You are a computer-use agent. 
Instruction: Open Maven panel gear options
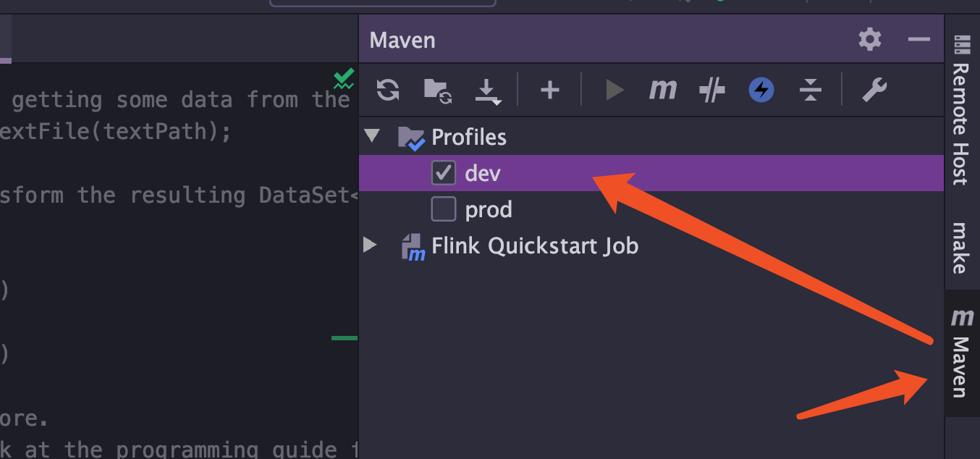point(870,39)
